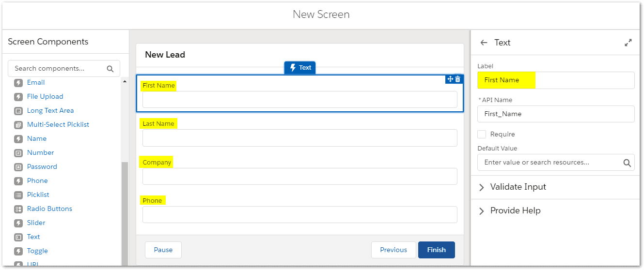
Task: Expand the Text properties panel
Action: coord(628,43)
